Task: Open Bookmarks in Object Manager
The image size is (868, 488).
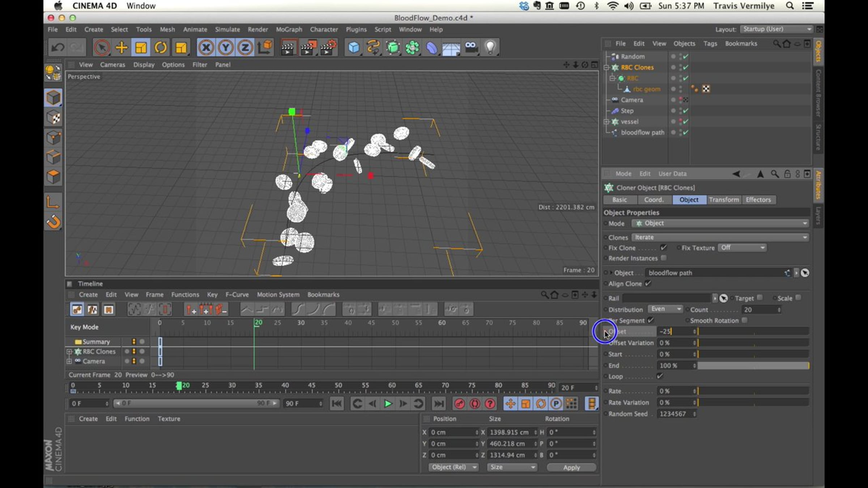Action: 741,43
